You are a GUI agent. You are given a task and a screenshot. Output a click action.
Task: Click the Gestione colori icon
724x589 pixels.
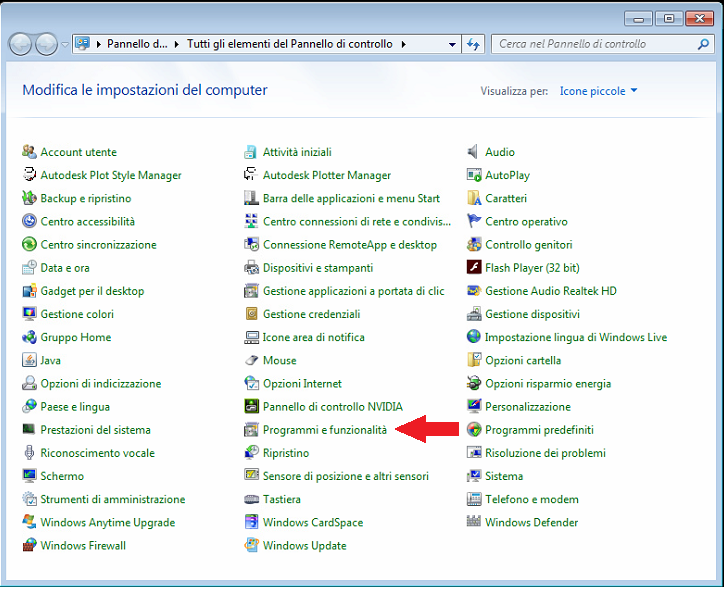29,313
